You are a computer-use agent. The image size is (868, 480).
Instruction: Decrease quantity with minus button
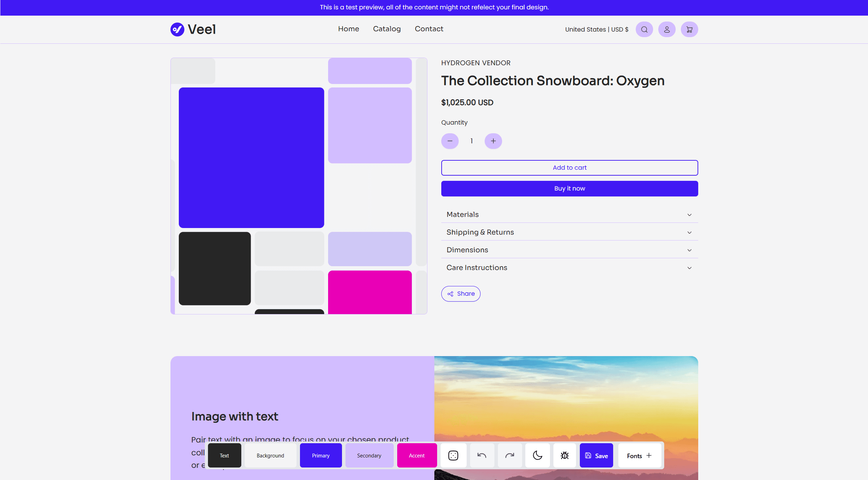[x=450, y=141]
